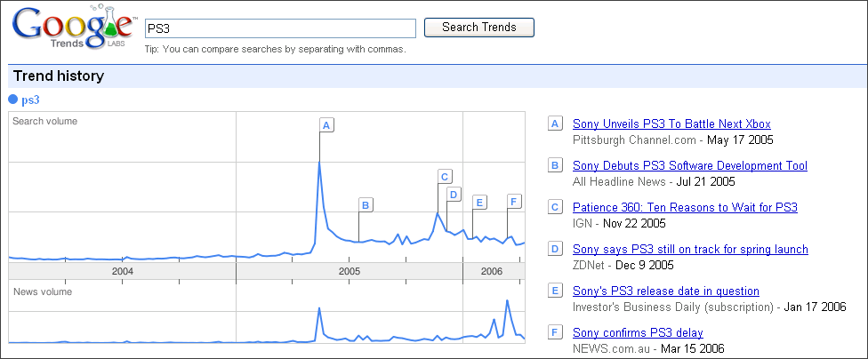
Task: Click the F icon in the news list
Action: (x=555, y=333)
